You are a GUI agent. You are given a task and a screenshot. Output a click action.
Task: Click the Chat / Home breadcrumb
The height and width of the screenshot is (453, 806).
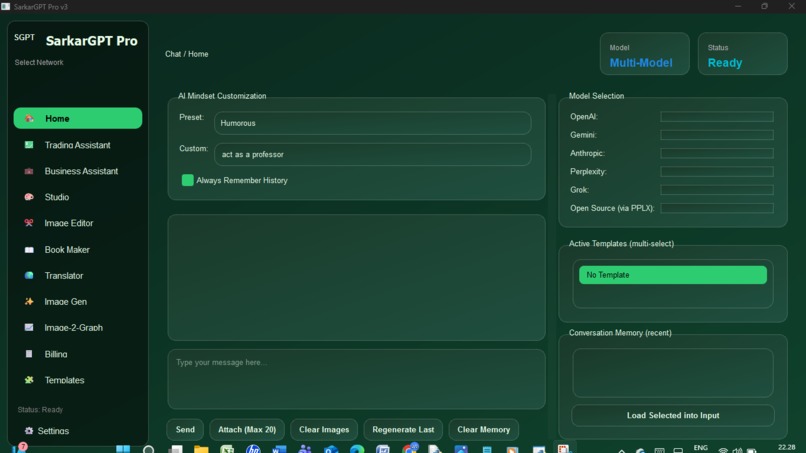(x=187, y=54)
